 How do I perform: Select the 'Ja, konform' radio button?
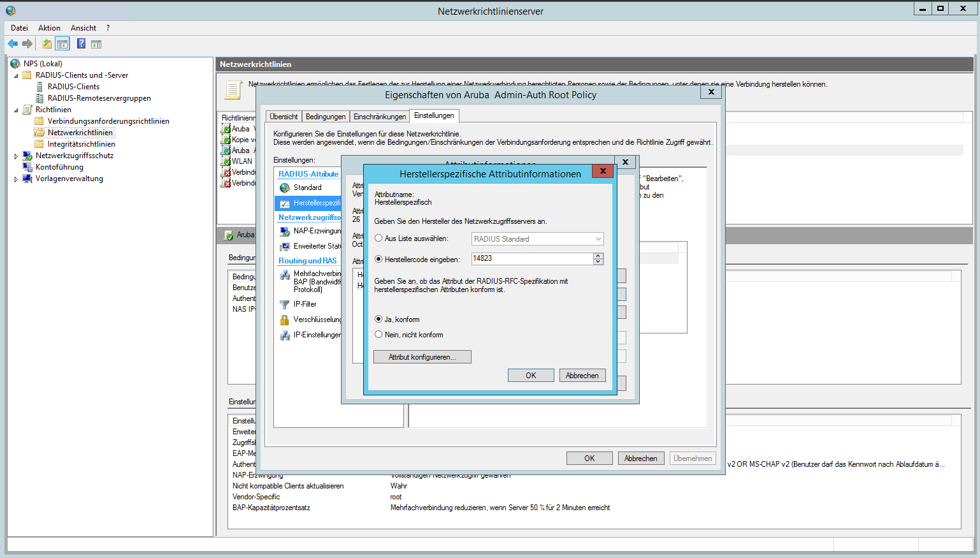point(378,319)
